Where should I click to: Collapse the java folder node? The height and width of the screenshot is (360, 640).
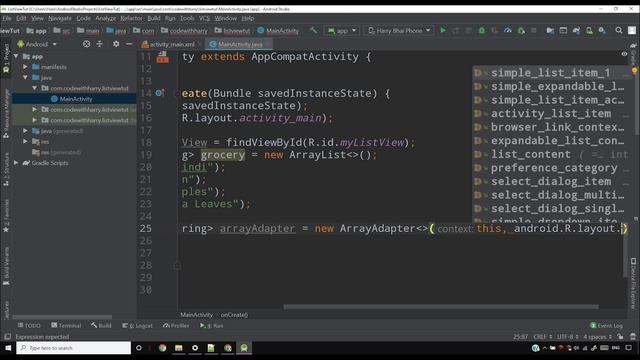click(x=25, y=77)
